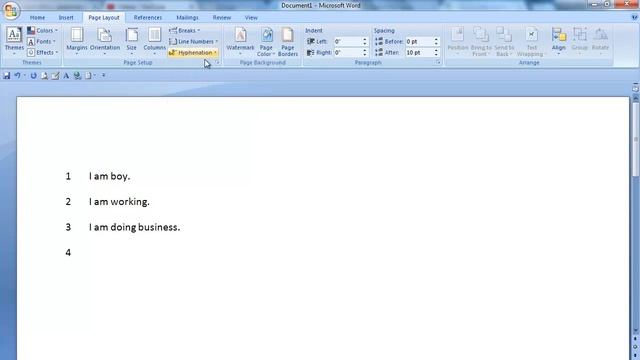The width and height of the screenshot is (640, 360).
Task: Click the Redo icon in quick access toolbar
Action: point(33,76)
